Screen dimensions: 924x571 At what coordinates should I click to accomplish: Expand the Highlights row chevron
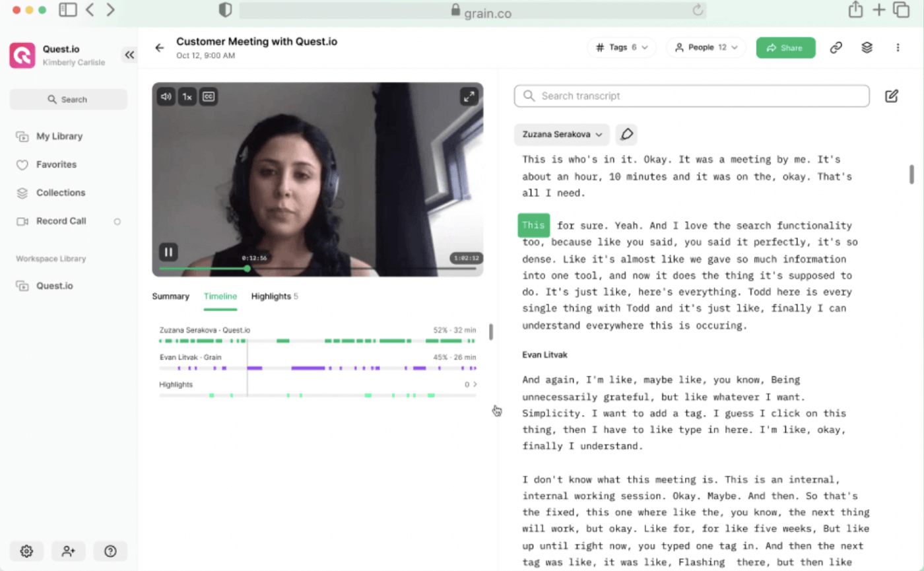pos(475,384)
